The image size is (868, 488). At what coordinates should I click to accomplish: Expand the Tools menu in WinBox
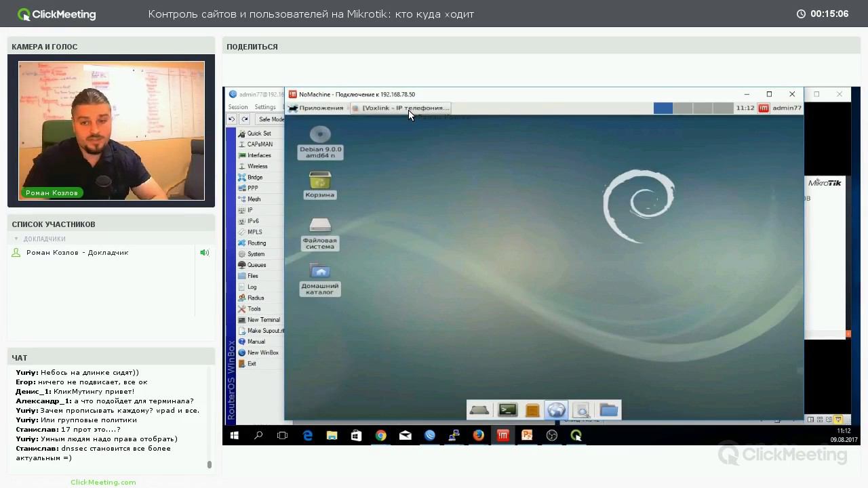point(254,309)
